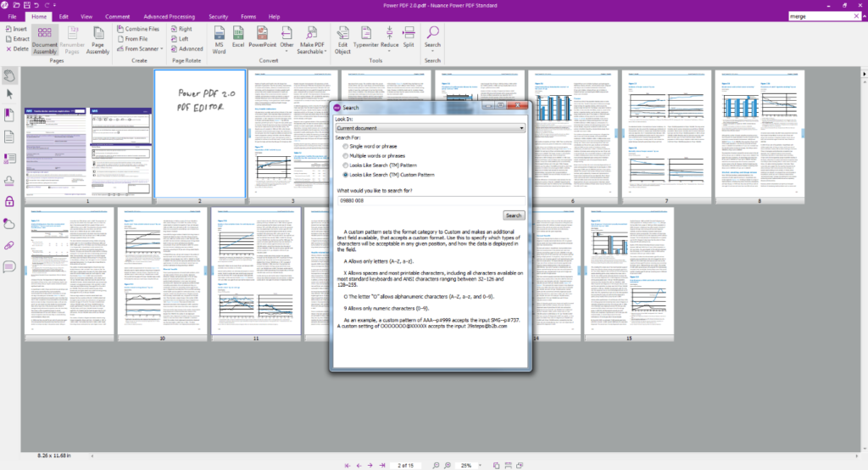Open the Comments panel icon in sidebar
Viewport: 868px width, 470px height.
tap(9, 267)
